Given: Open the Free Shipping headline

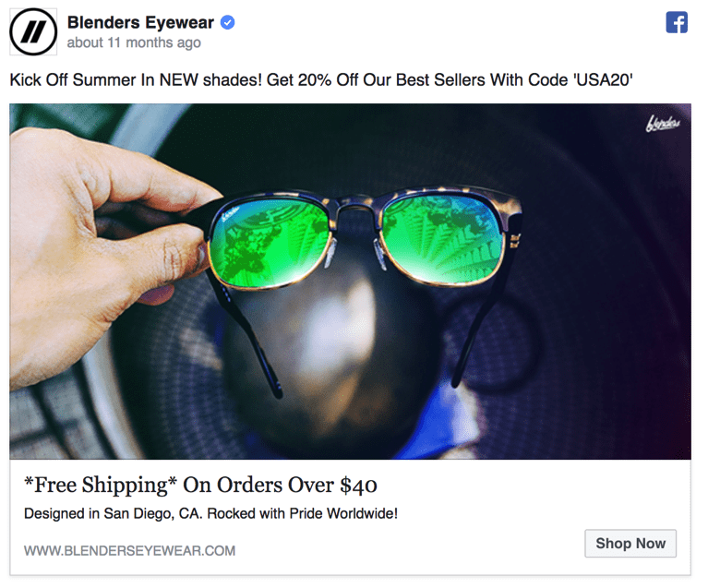Looking at the screenshot, I should point(200,486).
